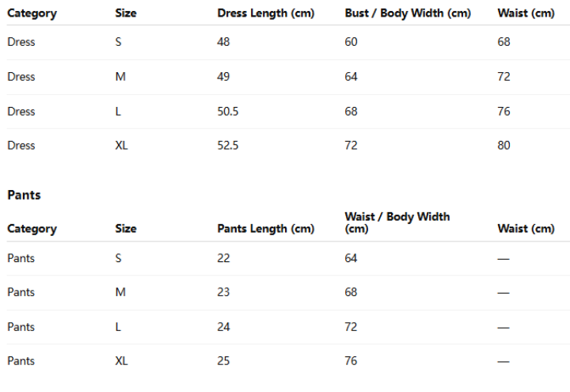Select the dress length value 49
The image size is (570, 392).
coord(223,77)
